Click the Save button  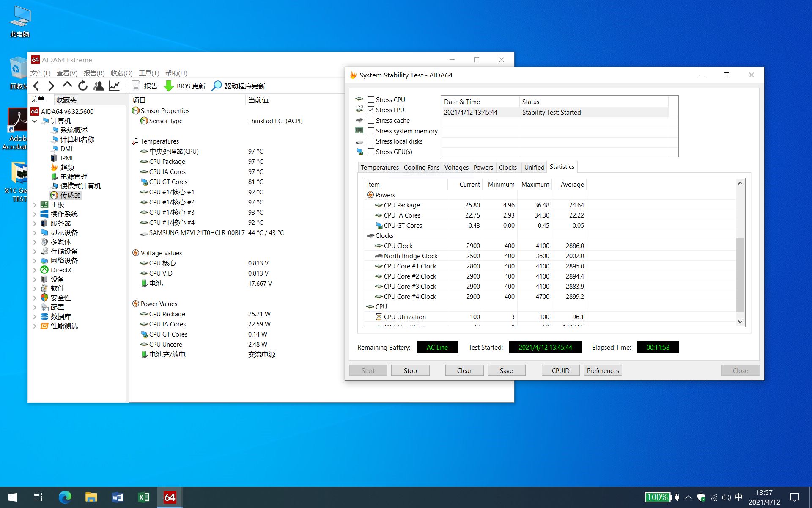tap(506, 370)
